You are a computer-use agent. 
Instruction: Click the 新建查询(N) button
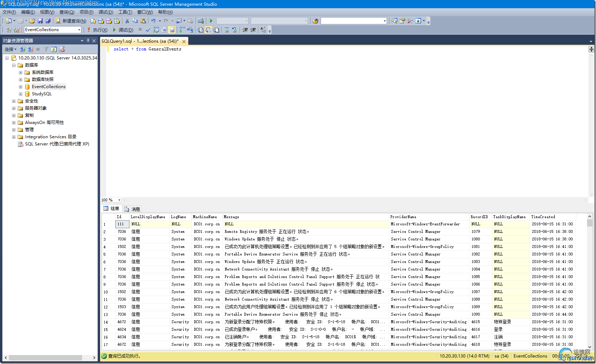coord(71,21)
